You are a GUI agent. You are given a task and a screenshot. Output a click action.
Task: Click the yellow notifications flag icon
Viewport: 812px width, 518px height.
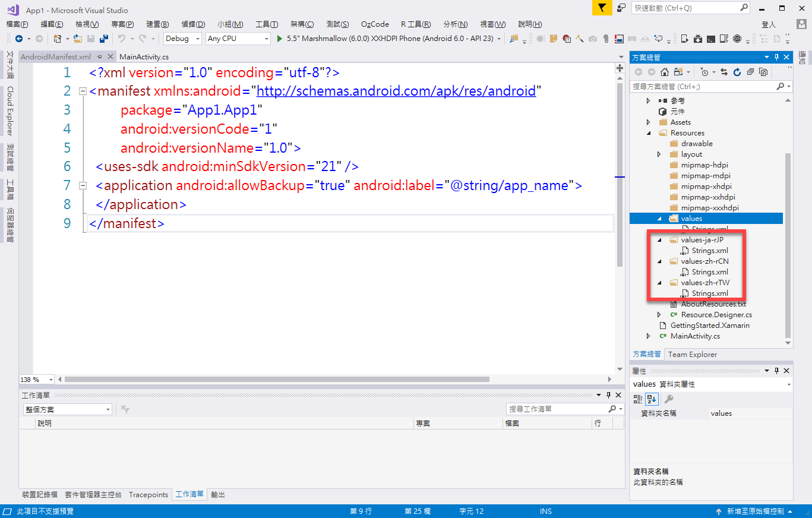pyautogui.click(x=602, y=8)
